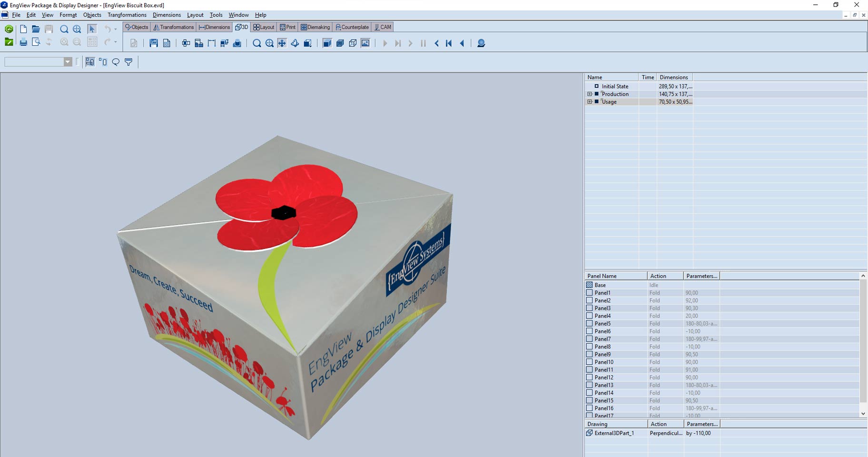Open the undo history dropdown arrow

click(115, 29)
